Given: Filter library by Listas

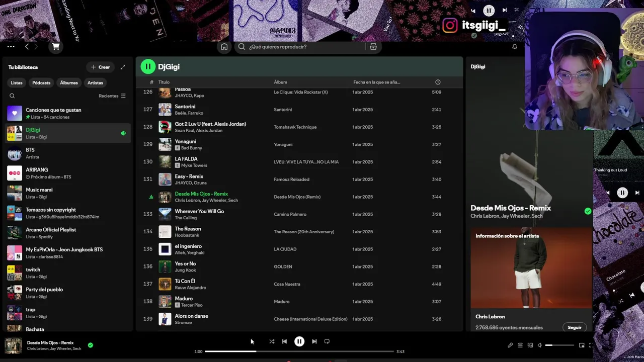Looking at the screenshot, I should point(17,83).
